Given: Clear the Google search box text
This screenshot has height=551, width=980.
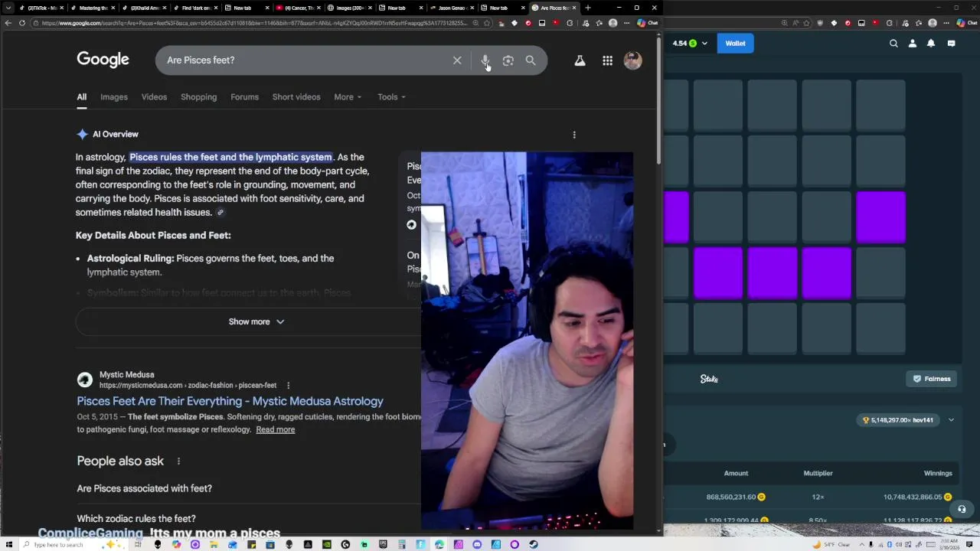Looking at the screenshot, I should point(457,60).
